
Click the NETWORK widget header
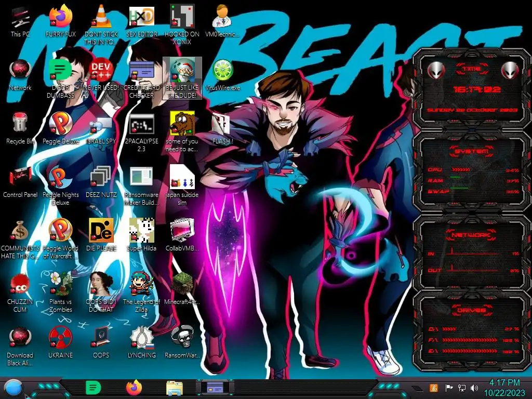click(471, 234)
